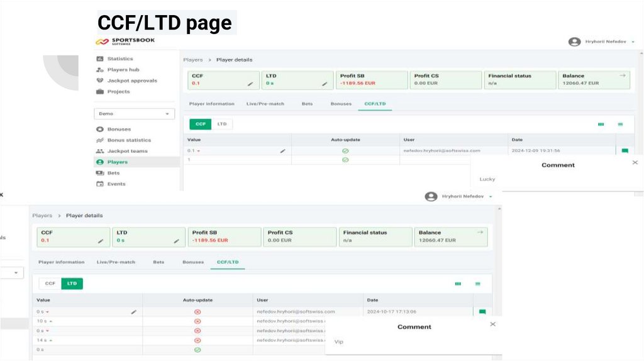Toggle auto-update check on the value 1 row
Viewport: 644px width, 361px height.
pyautogui.click(x=345, y=160)
